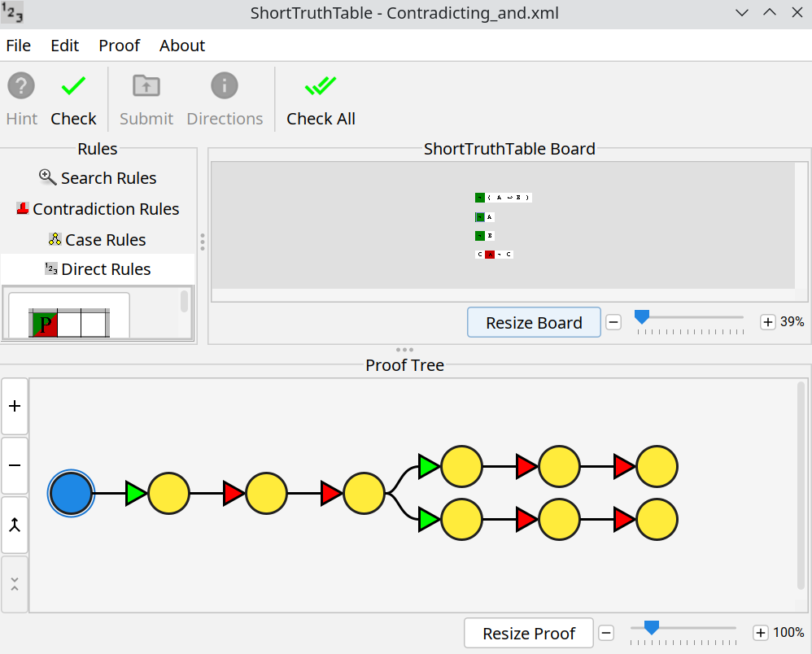Select the Contradiction Rules stamp icon
The height and width of the screenshot is (654, 812).
coord(22,208)
